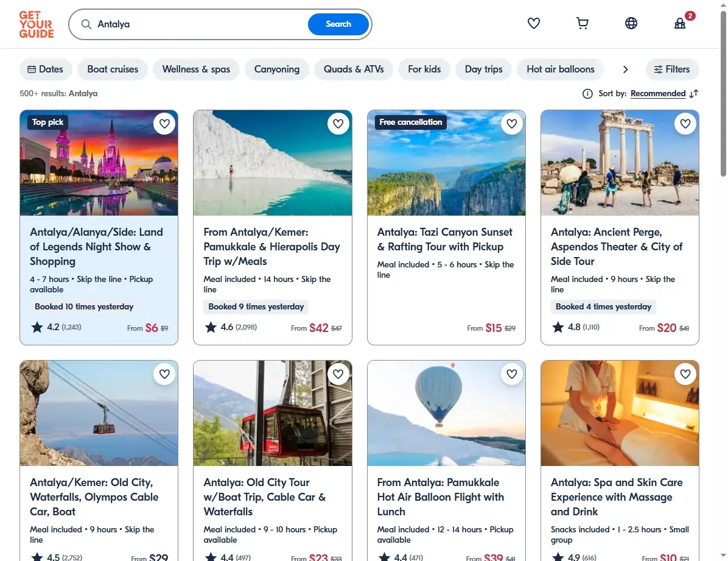Click the Antalya search input field
Screen dimensions: 728x561
pos(200,24)
